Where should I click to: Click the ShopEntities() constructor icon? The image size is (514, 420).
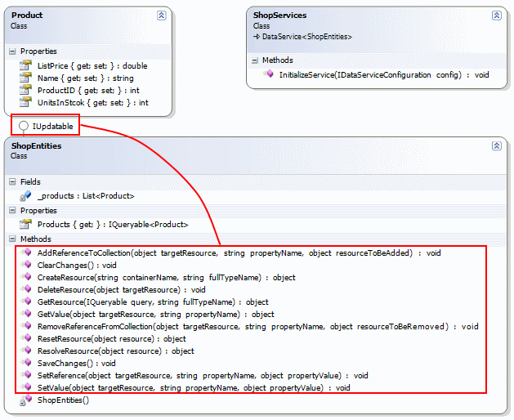(25, 400)
